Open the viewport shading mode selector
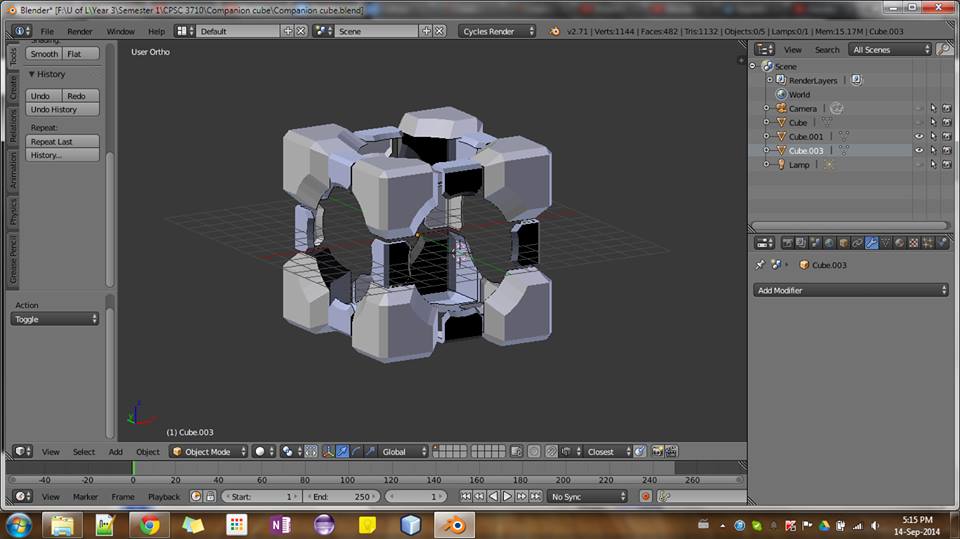 tap(263, 451)
